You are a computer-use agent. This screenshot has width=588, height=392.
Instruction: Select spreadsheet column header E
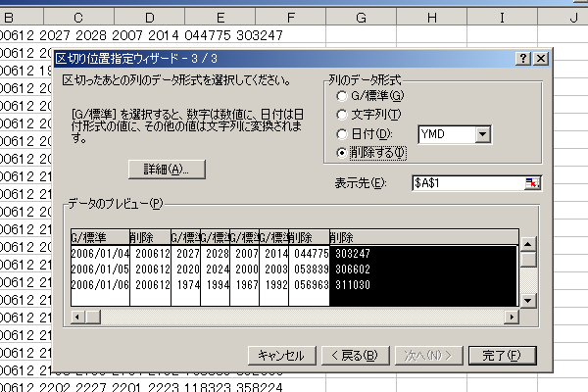click(220, 17)
